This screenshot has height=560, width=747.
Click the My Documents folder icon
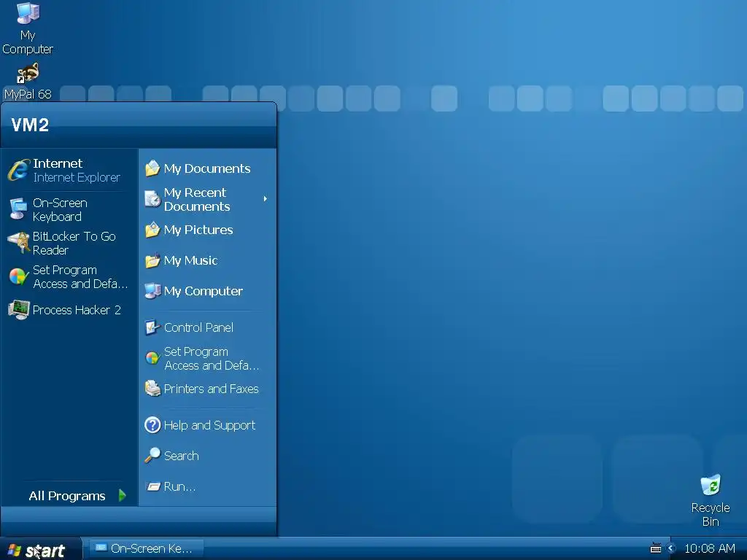[152, 168]
